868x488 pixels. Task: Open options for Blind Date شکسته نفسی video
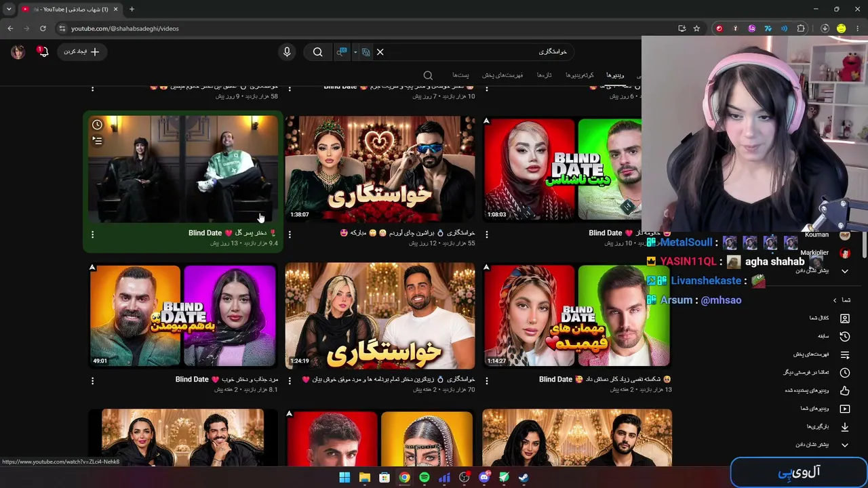coord(486,380)
